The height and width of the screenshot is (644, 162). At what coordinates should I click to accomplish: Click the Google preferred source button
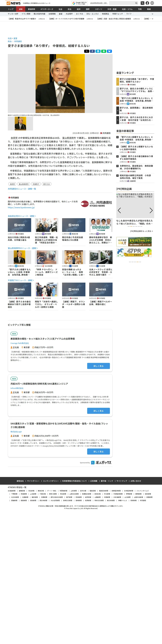[x=80, y=3]
